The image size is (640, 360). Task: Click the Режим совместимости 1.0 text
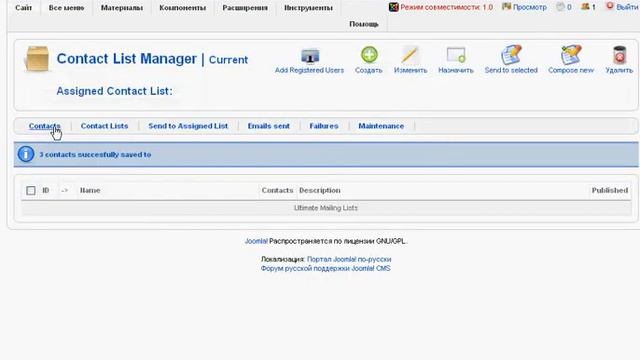[446, 7]
